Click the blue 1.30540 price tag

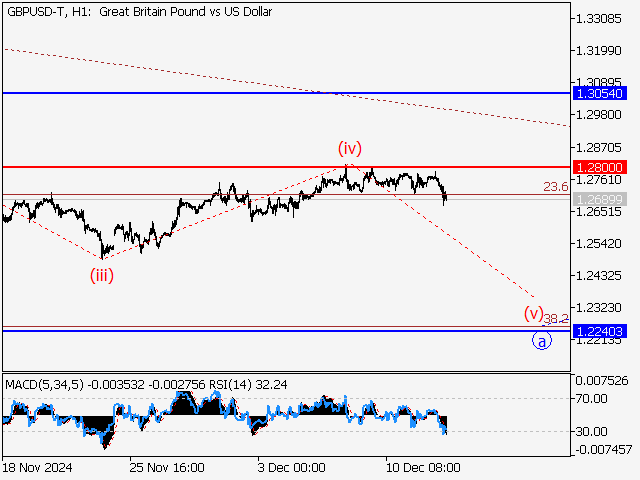600,93
